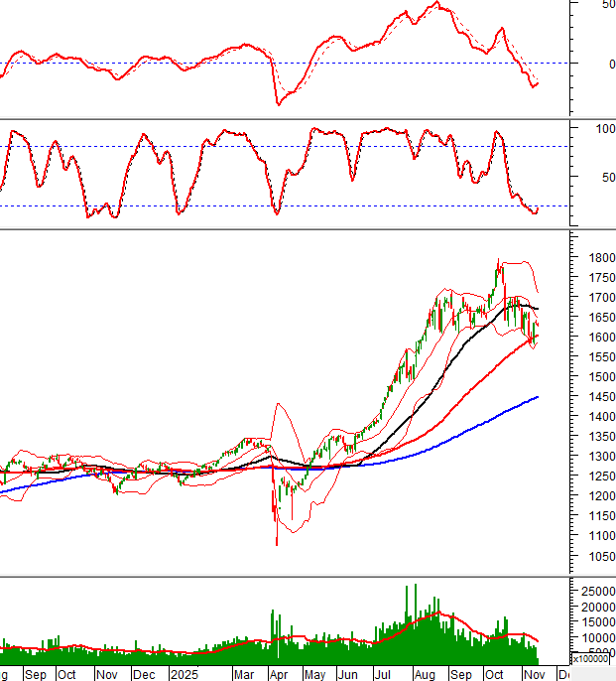Select the October price peak candle near 1800
Image resolution: width=616 pixels, height=681 pixels.
point(499,264)
